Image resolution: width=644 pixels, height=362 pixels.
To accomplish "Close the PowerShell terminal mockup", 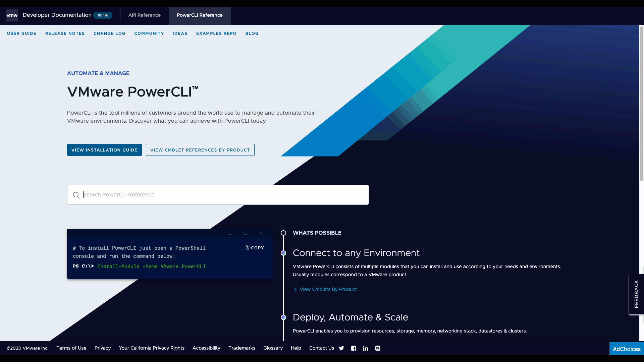I will (261, 233).
